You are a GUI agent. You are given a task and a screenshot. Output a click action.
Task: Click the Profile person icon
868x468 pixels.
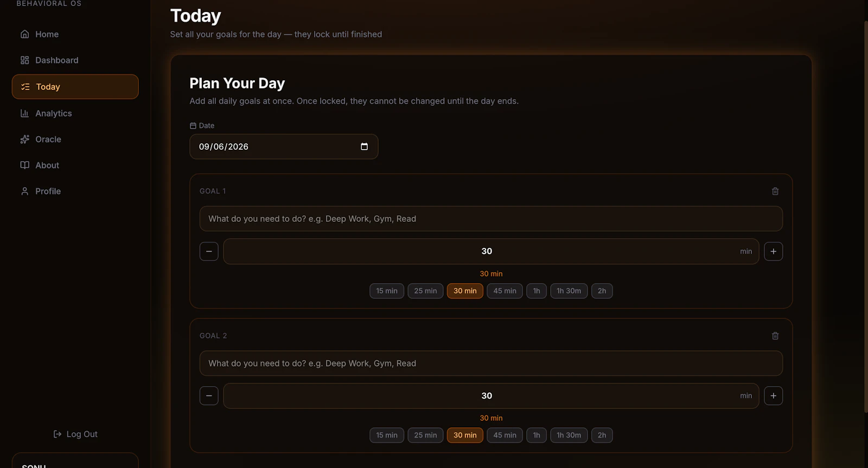[24, 191]
